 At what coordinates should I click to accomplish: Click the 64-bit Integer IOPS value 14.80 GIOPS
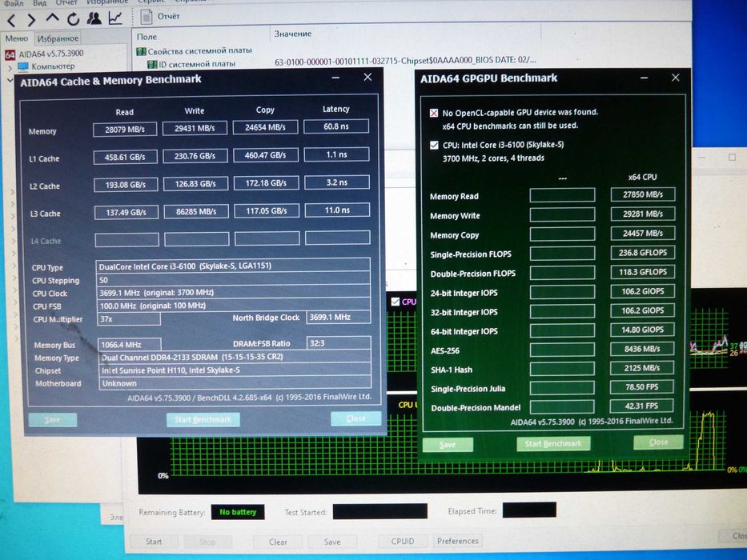[x=642, y=330]
